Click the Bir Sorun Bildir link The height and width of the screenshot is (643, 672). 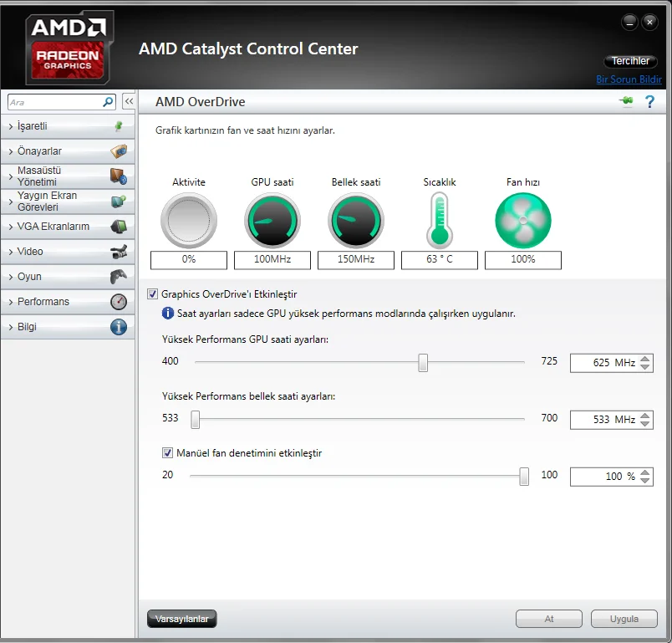click(x=629, y=79)
